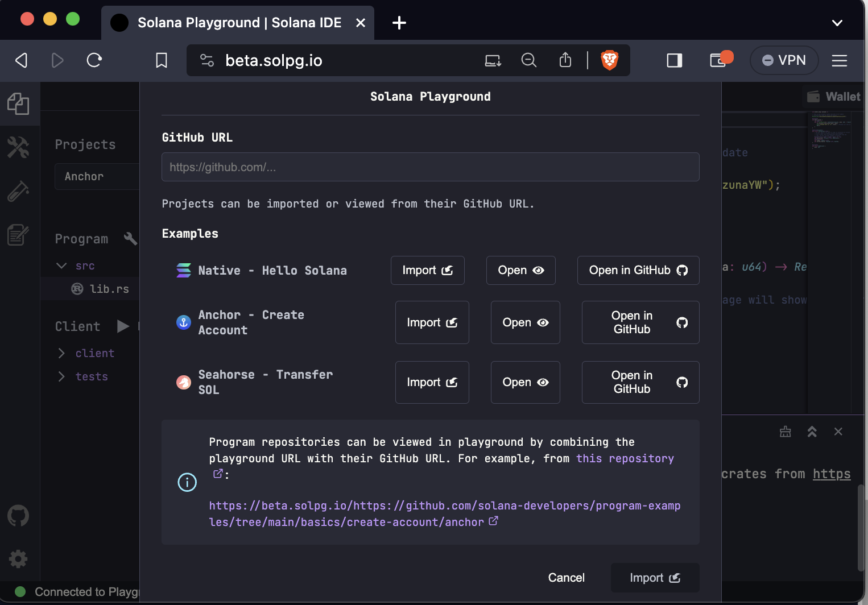The image size is (868, 605).
Task: Expand the tests folder
Action: (x=61, y=376)
